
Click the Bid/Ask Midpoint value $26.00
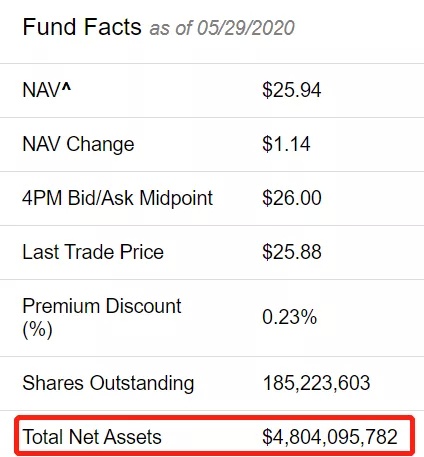tap(292, 198)
